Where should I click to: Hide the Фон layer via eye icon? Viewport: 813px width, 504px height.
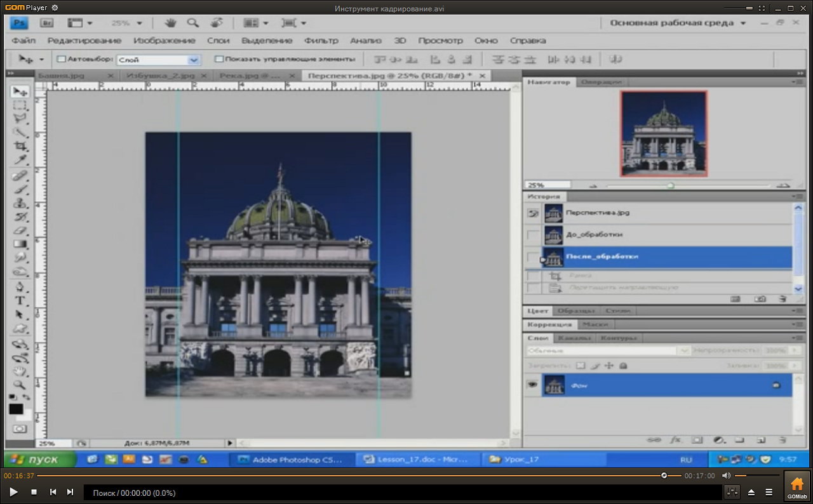532,385
